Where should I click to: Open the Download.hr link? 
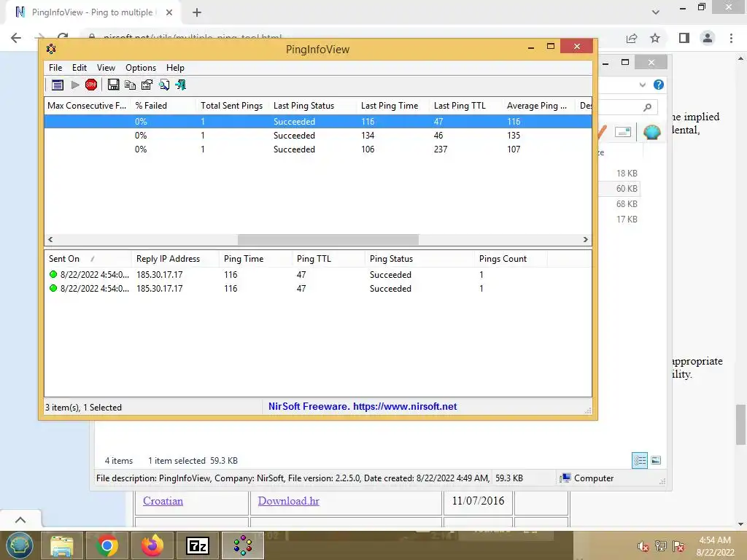[288, 501]
